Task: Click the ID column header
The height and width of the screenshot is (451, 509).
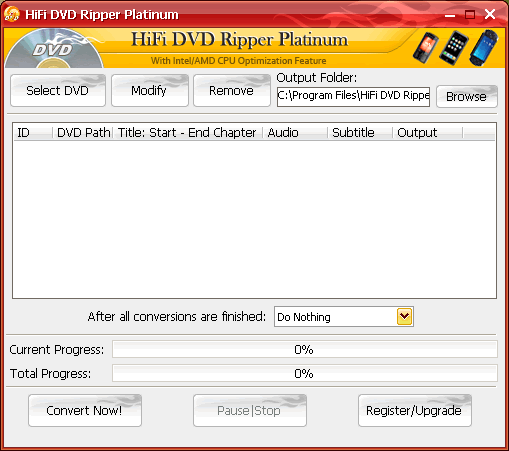Action: pyautogui.click(x=33, y=133)
